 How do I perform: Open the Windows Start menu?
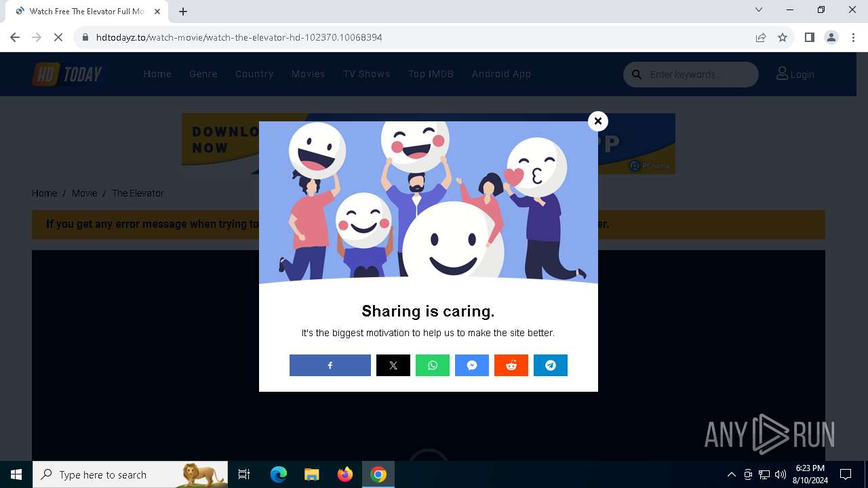tap(16, 474)
